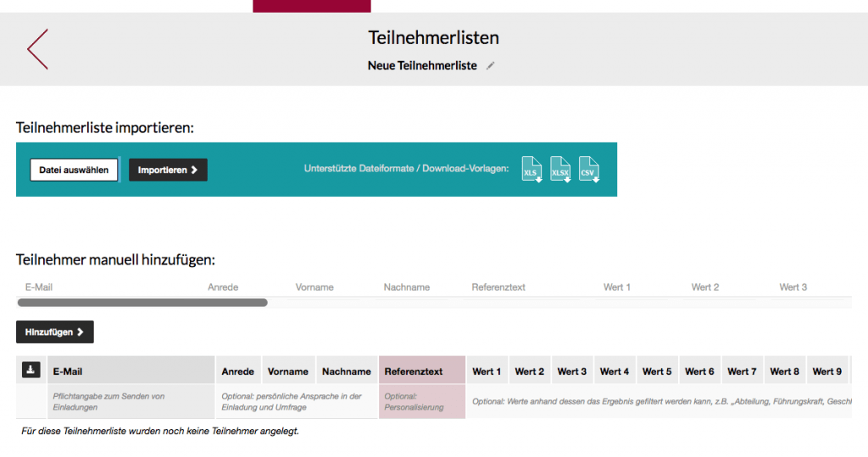Click the Hinzufügen button

click(55, 332)
